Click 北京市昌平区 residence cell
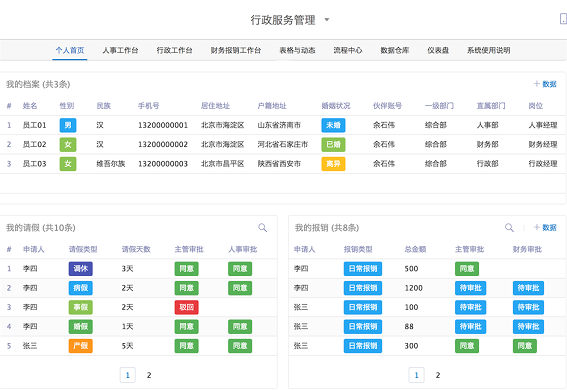This screenshot has width=567, height=390. (222, 164)
